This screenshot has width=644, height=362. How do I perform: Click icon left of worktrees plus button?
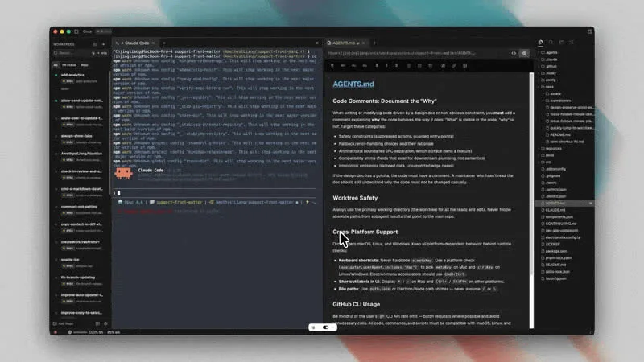pos(95,44)
